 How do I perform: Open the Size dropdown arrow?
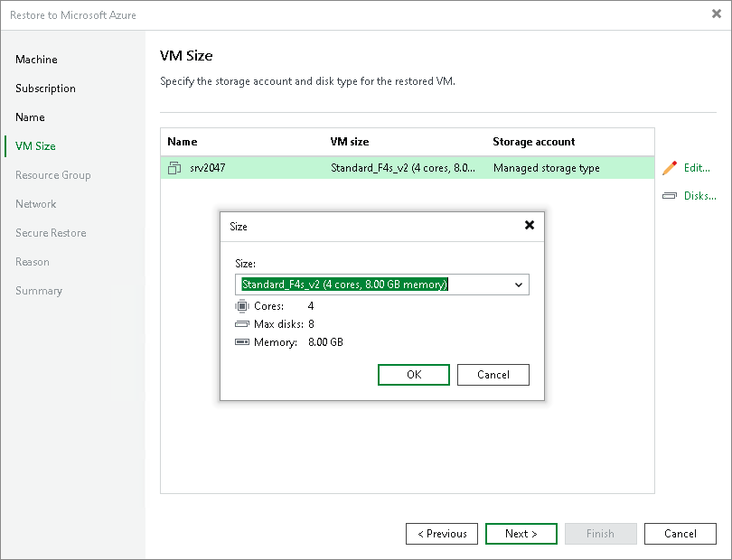[x=518, y=285]
